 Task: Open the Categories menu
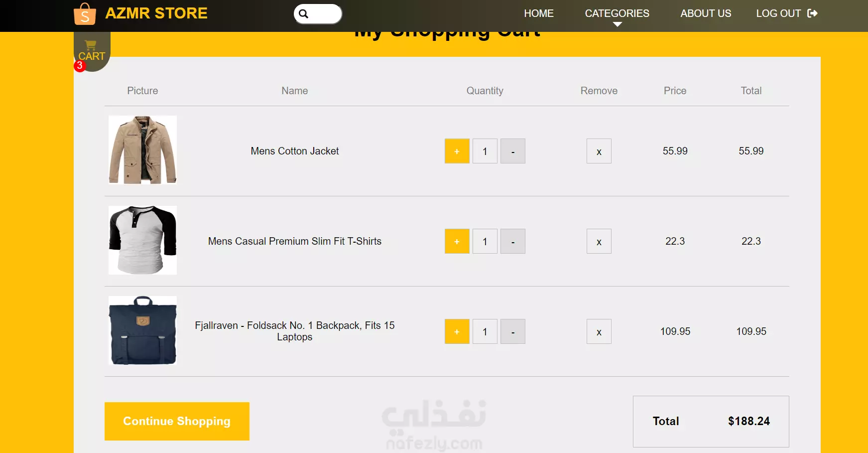[x=617, y=13]
